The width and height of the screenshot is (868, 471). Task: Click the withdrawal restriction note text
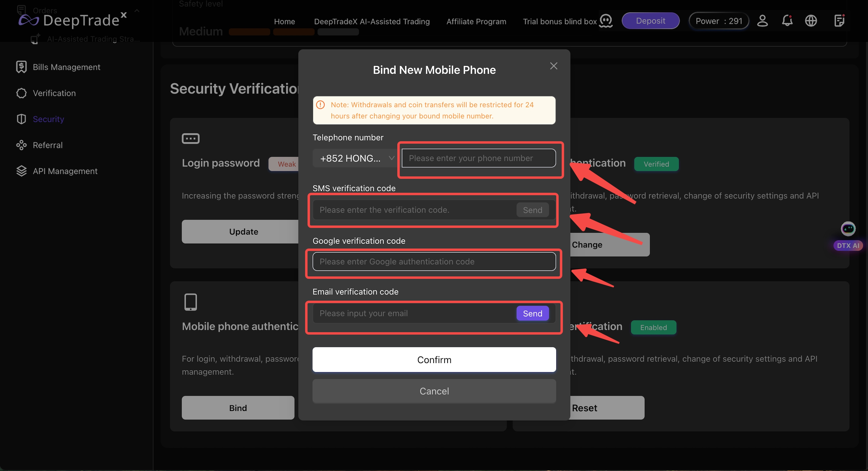[x=432, y=110]
